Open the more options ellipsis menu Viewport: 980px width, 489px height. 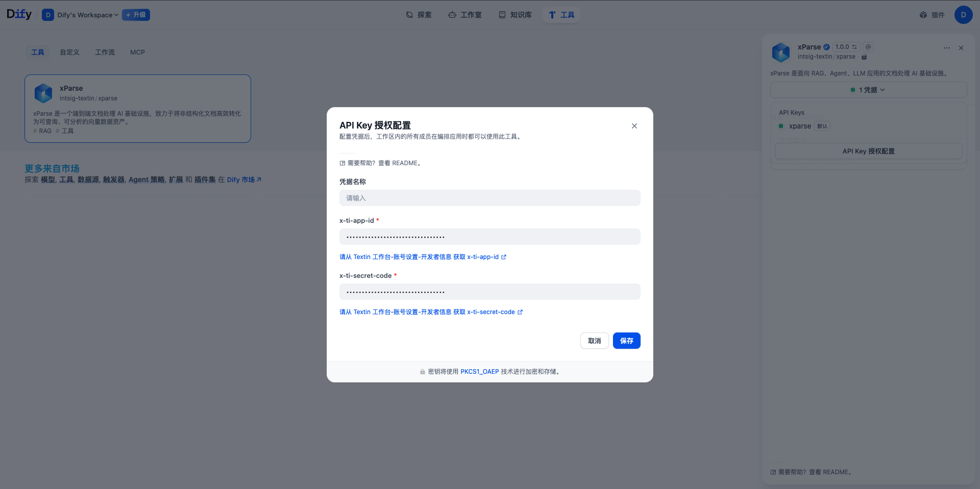(946, 47)
